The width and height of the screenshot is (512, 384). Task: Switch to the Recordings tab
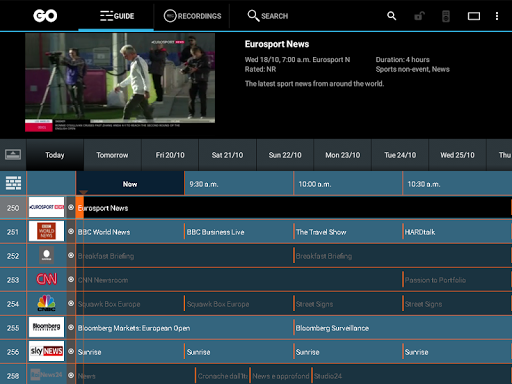pyautogui.click(x=192, y=16)
